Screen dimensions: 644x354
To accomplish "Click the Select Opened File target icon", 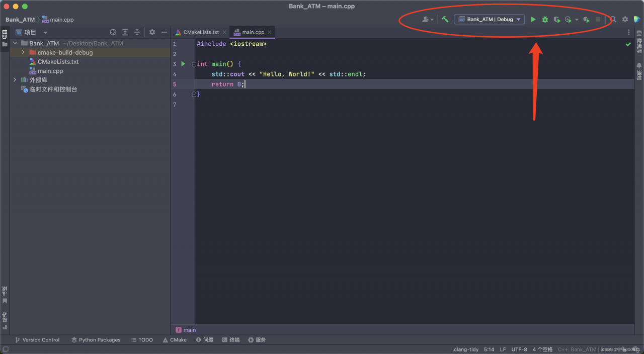I will point(113,32).
